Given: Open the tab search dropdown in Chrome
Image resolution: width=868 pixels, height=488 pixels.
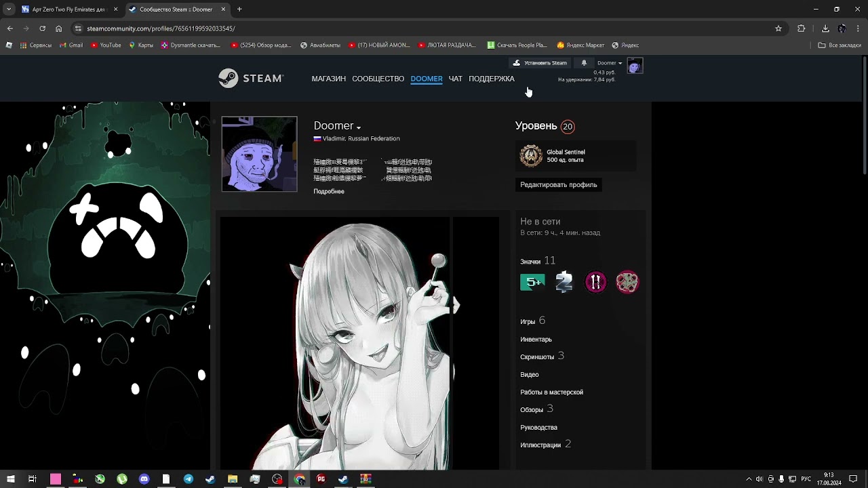Looking at the screenshot, I should coord(9,9).
